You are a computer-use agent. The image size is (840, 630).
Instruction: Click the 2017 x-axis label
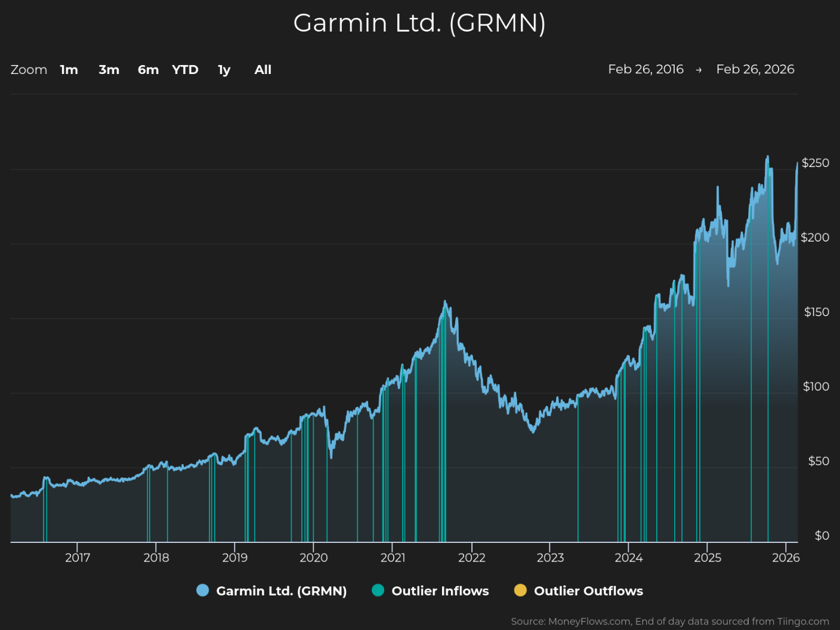(78, 558)
